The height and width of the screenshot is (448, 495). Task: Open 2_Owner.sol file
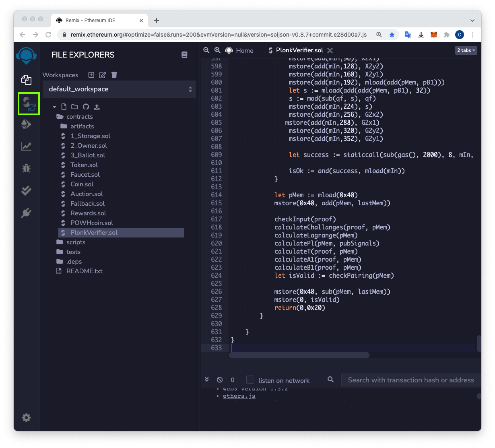[x=89, y=145]
